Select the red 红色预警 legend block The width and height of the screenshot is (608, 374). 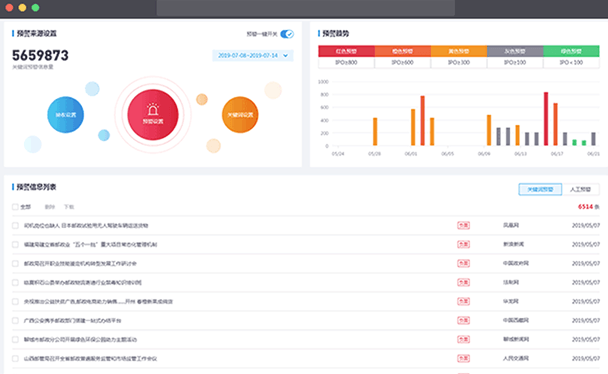coord(346,51)
